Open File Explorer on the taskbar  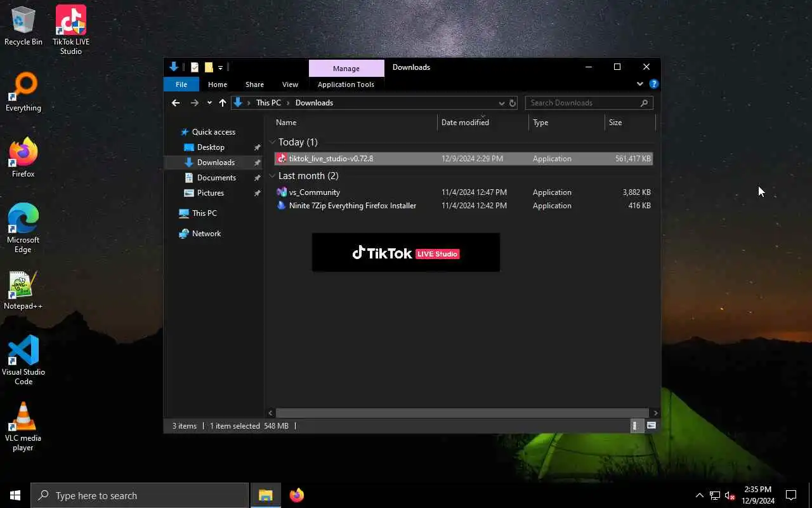tap(266, 495)
